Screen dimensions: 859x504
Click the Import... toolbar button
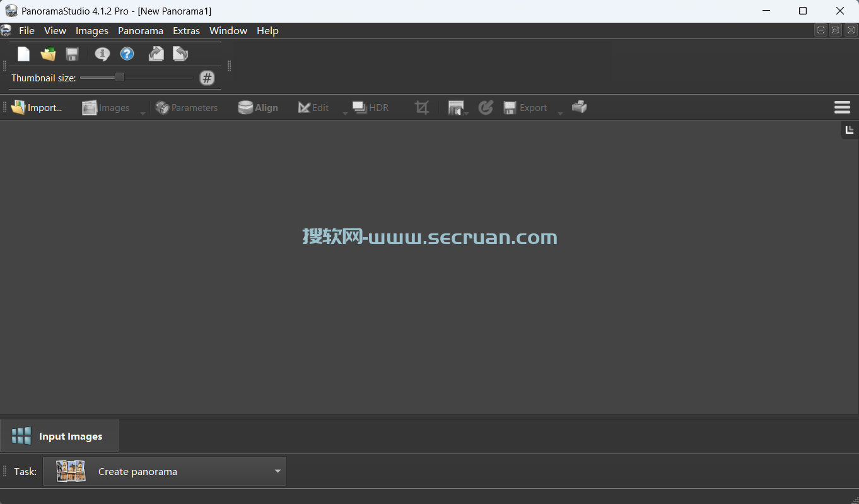pyautogui.click(x=37, y=108)
